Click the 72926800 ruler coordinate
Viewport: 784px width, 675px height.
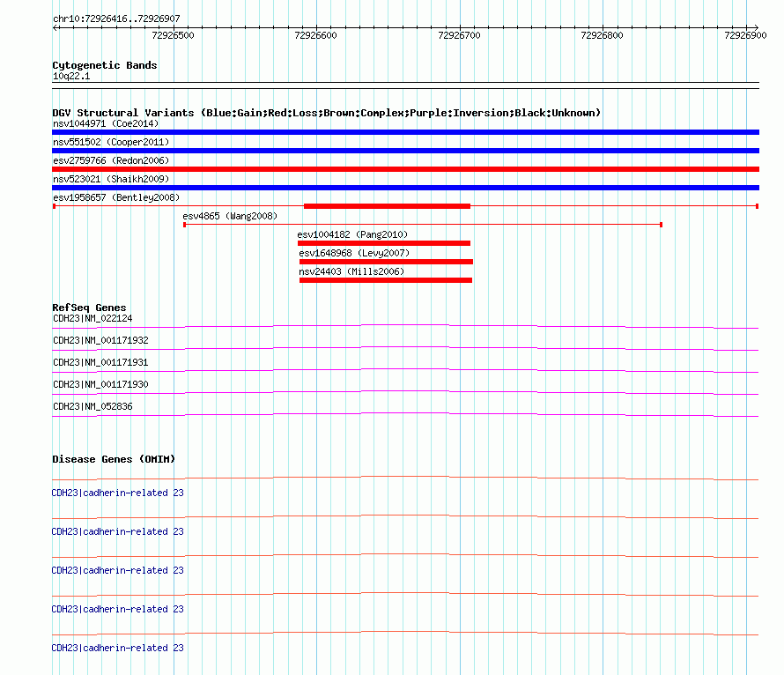coord(602,35)
